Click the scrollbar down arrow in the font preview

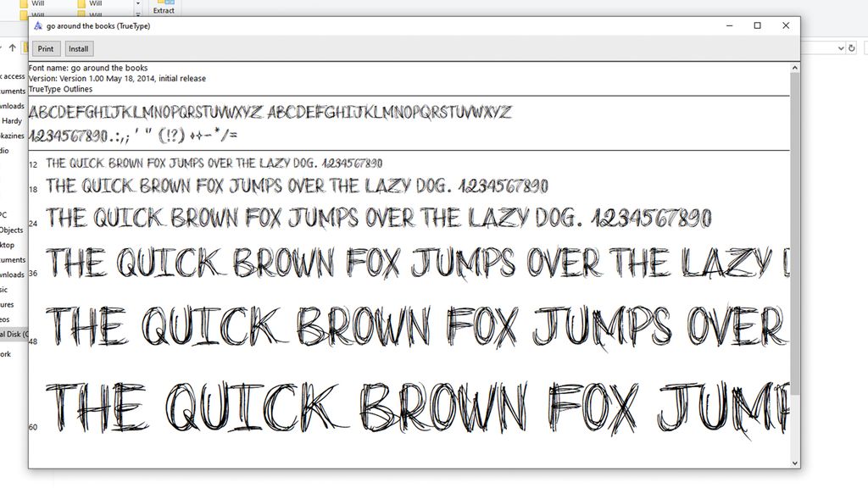(794, 463)
